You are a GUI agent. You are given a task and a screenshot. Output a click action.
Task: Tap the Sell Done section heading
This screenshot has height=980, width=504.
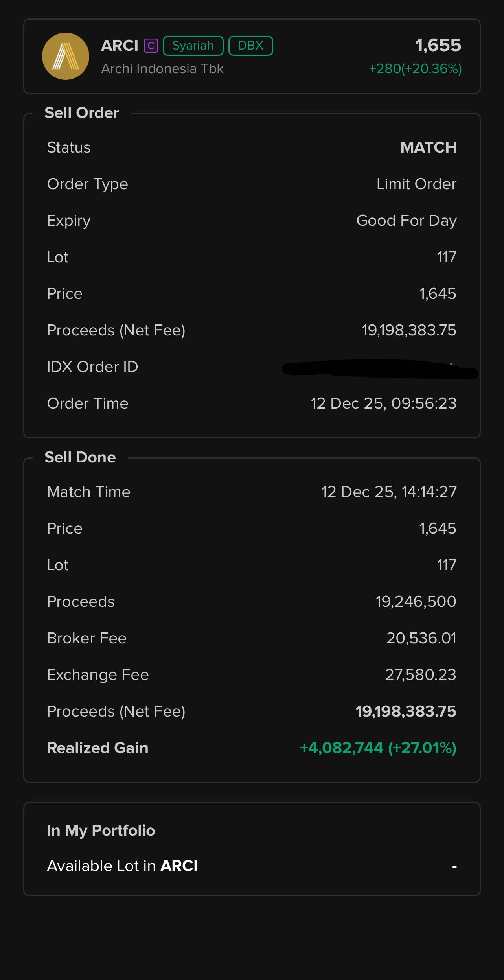coord(80,457)
